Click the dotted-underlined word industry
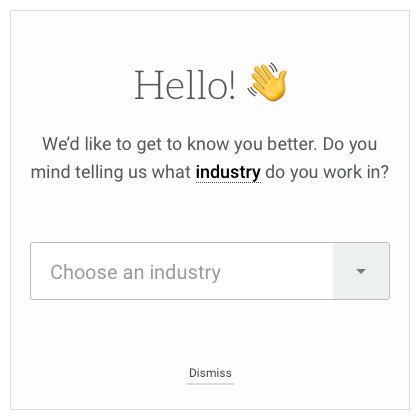Screen dimensions: 420x420 [x=228, y=173]
